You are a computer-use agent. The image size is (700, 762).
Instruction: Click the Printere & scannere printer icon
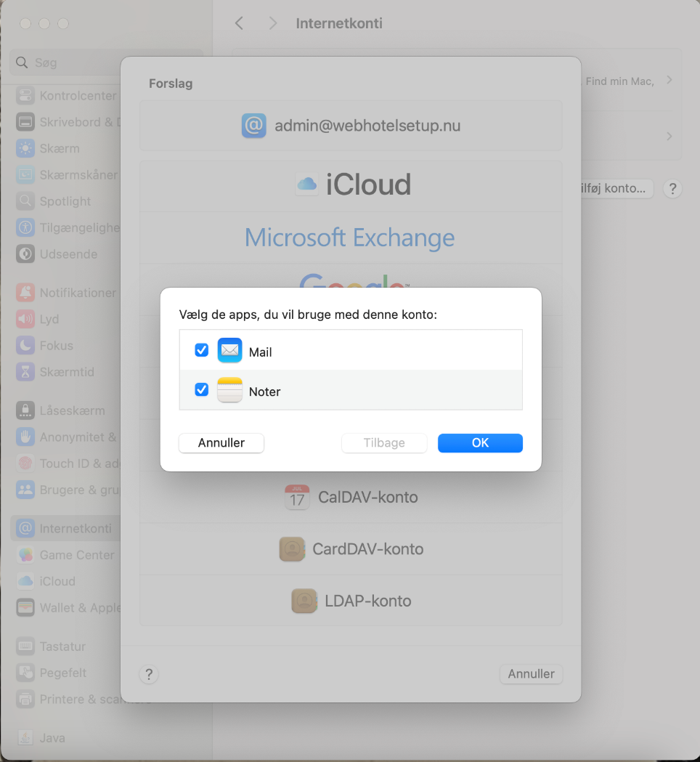coord(25,699)
